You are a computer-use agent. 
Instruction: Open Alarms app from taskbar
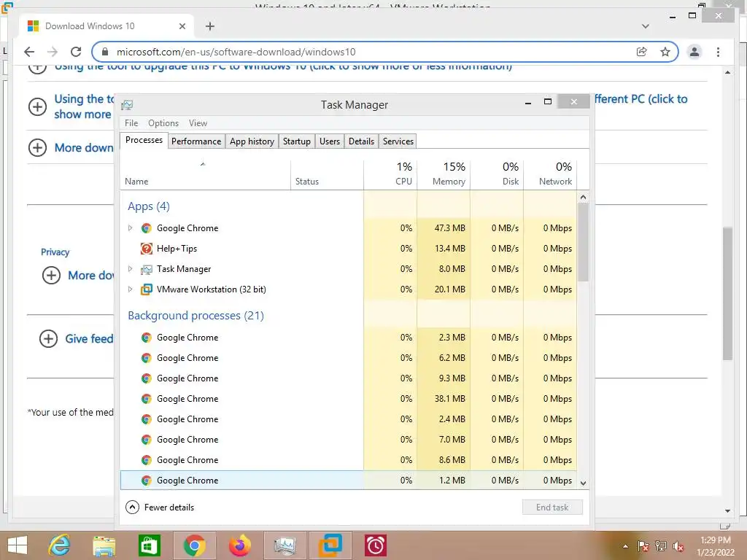pyautogui.click(x=376, y=545)
